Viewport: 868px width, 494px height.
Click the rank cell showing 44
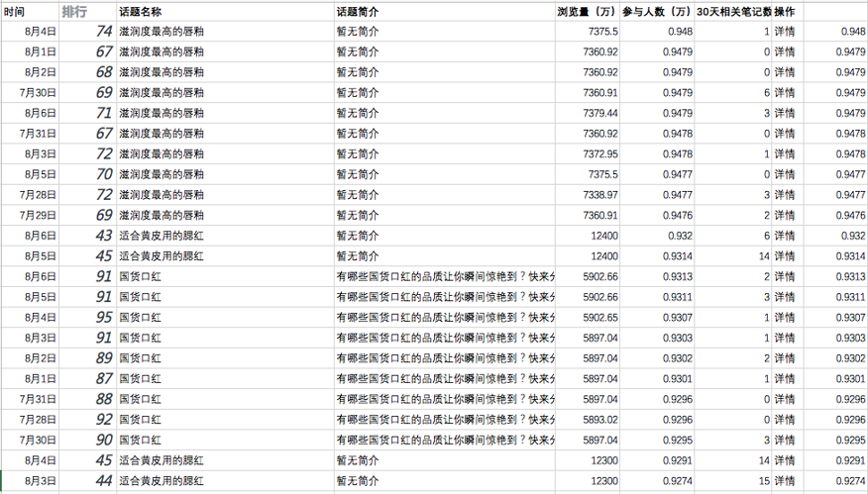click(x=87, y=481)
